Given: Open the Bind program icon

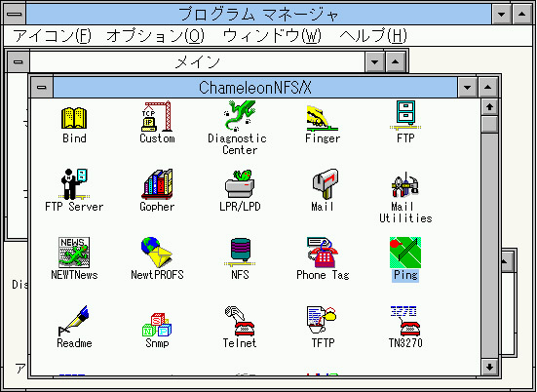Looking at the screenshot, I should click(74, 118).
